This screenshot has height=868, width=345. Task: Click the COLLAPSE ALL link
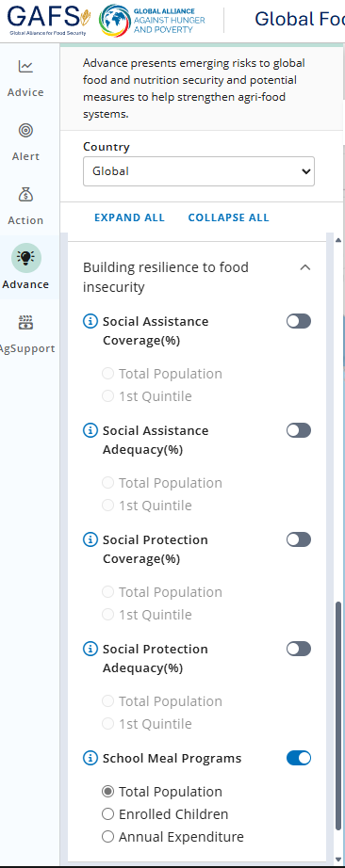pos(228,217)
